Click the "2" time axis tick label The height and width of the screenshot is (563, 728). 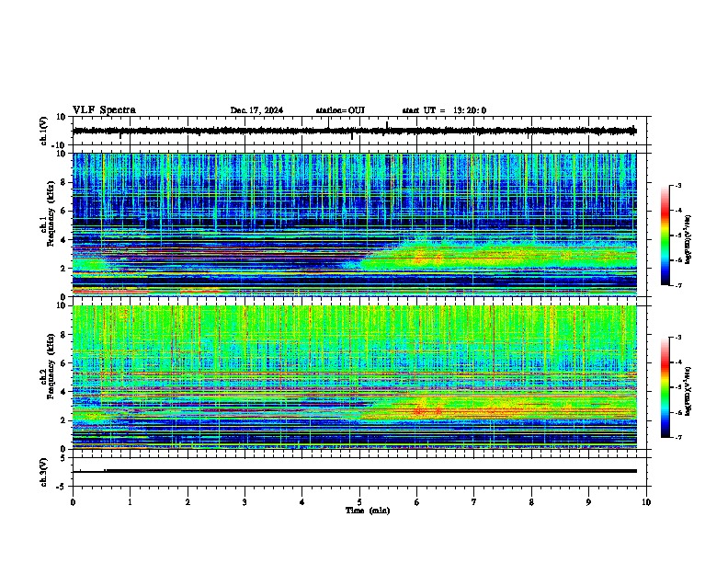click(x=188, y=502)
